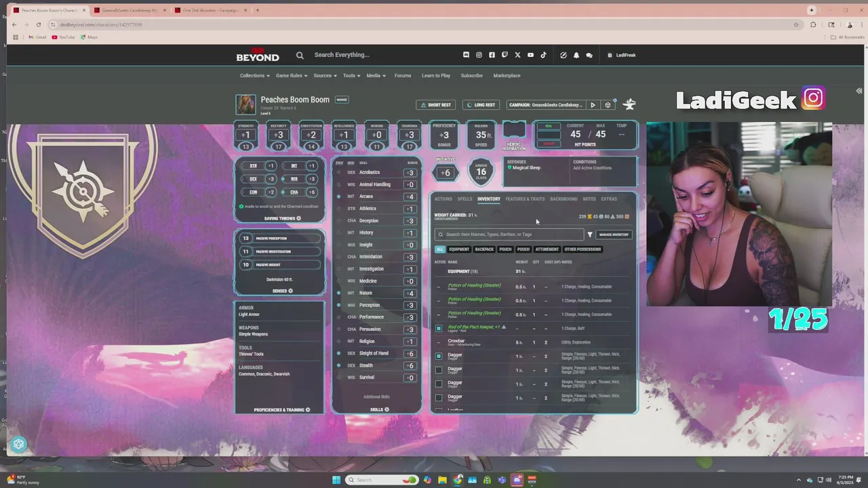Viewport: 868px width, 488px height.
Task: Open the D&D Beyond Instagram link icon
Action: [479, 55]
